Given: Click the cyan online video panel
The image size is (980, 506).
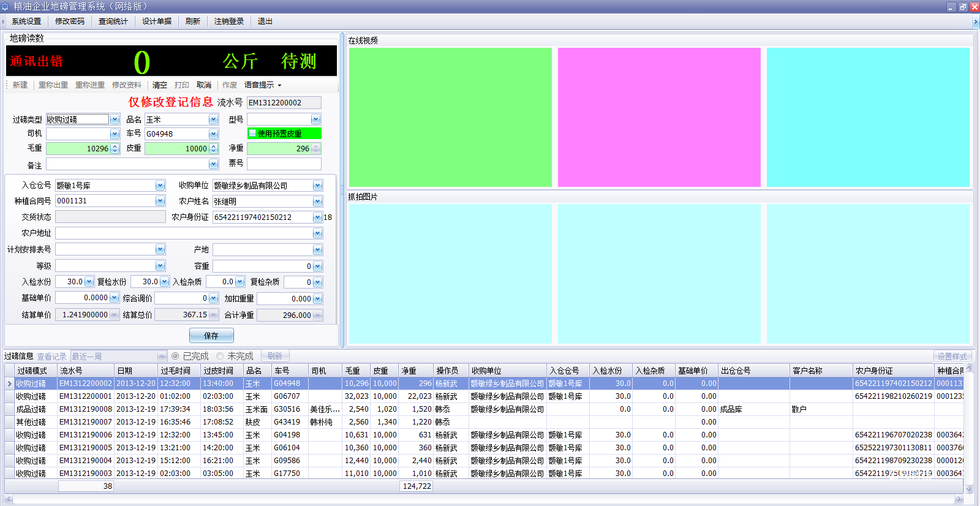Looking at the screenshot, I should coord(868,117).
